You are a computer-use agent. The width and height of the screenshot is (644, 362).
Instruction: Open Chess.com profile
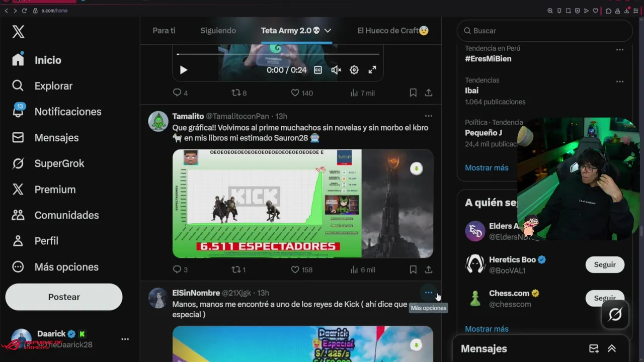[509, 293]
